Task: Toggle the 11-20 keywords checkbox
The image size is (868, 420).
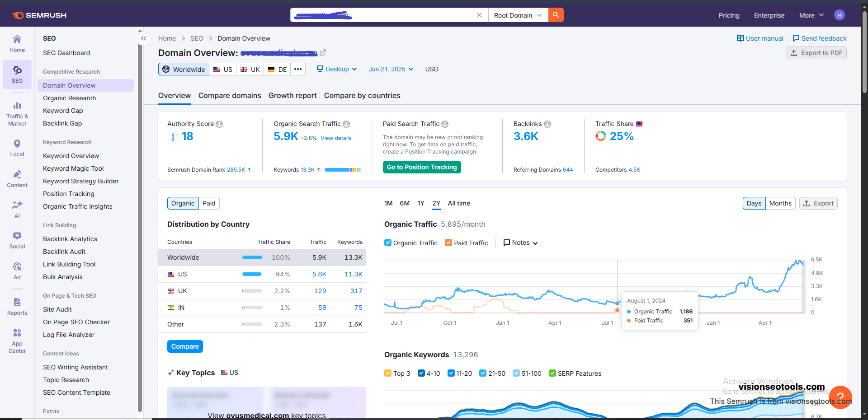Action: point(451,373)
